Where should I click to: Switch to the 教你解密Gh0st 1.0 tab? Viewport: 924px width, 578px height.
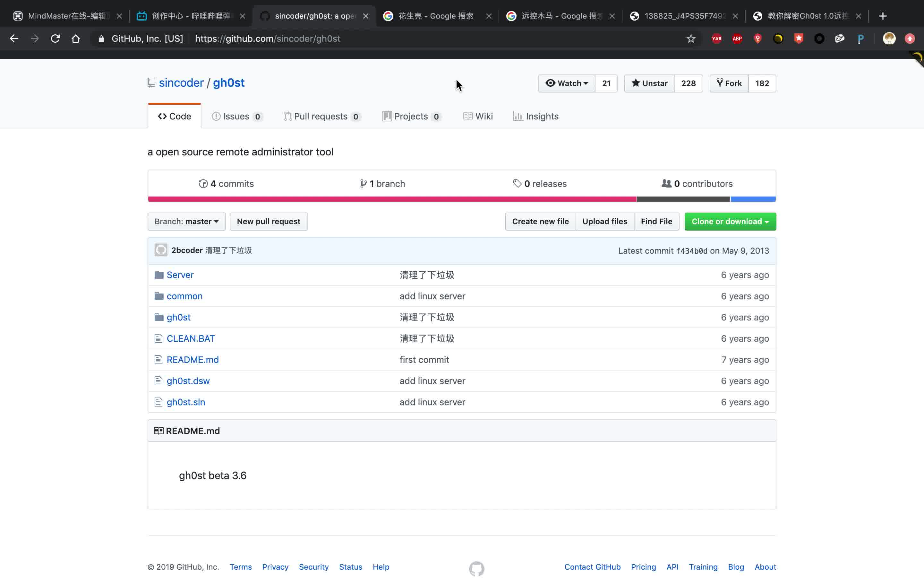[806, 16]
